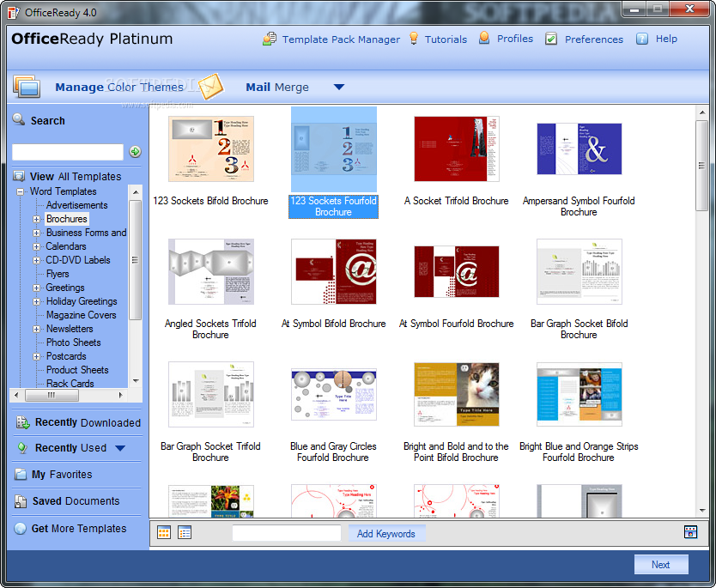Expand the Postcards tree node
The image size is (716, 588).
(x=37, y=356)
